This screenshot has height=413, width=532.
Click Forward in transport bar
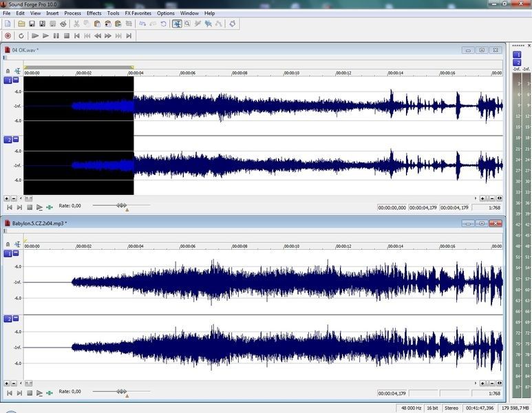point(108,36)
